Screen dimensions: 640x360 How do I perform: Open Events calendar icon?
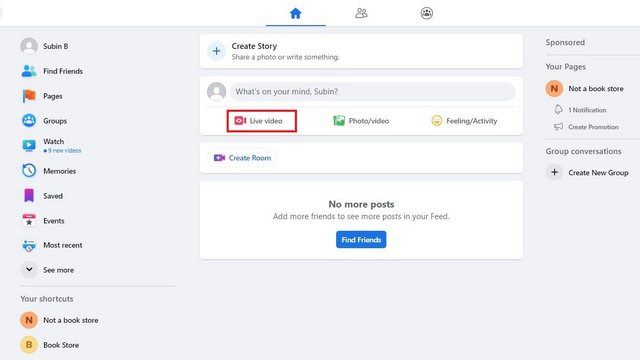click(x=29, y=220)
